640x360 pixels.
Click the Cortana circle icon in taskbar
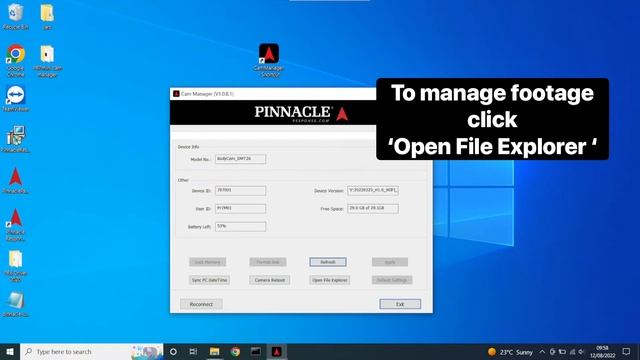point(173,351)
